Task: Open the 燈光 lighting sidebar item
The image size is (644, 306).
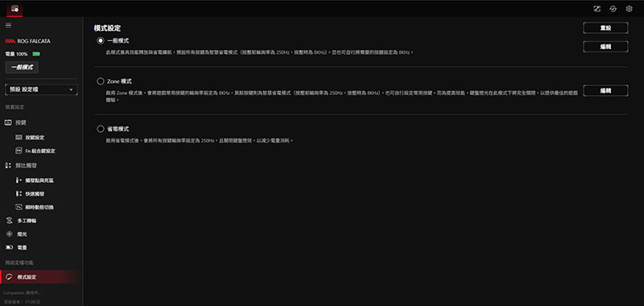Action: 16,234
